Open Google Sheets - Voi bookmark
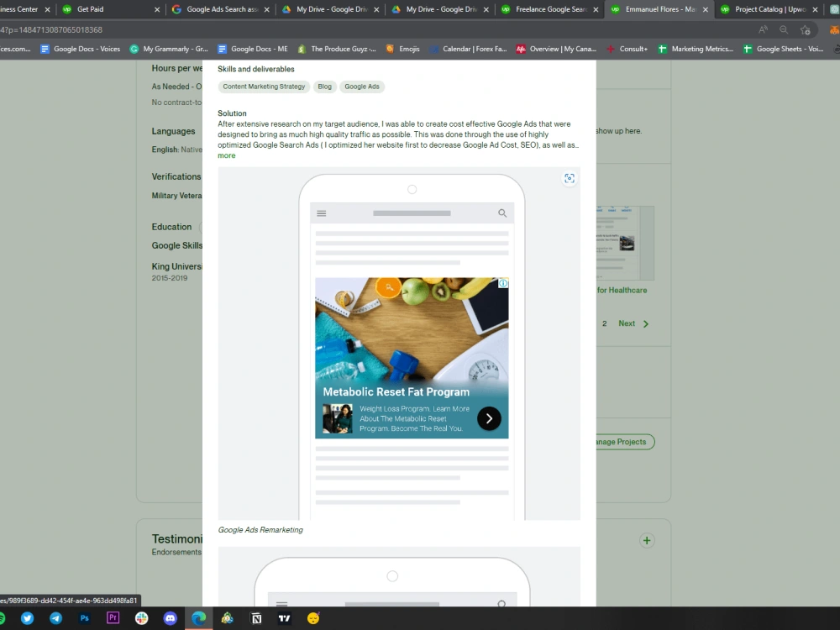 tap(783, 49)
